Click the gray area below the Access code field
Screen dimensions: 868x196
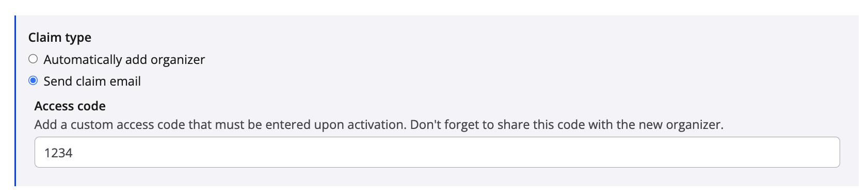click(x=437, y=177)
